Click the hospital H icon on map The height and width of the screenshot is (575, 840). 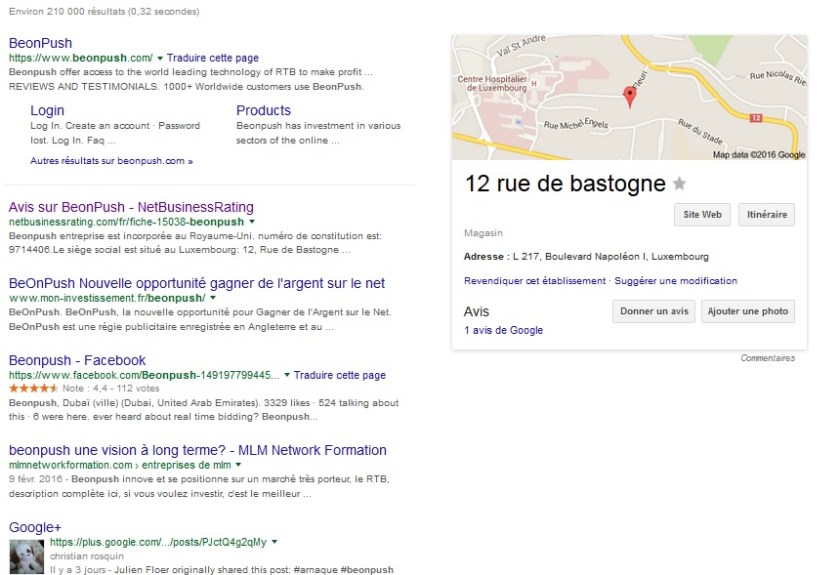(534, 84)
